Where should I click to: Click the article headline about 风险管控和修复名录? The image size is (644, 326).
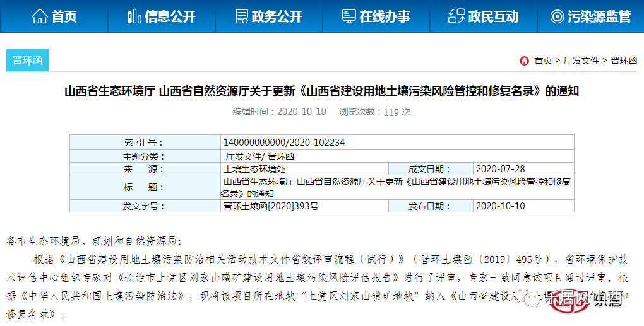(x=321, y=91)
